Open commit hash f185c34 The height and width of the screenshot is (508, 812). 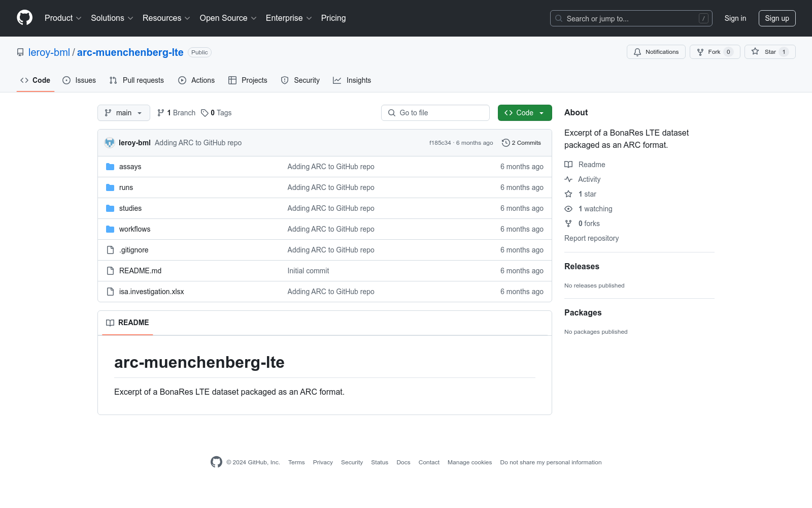440,143
